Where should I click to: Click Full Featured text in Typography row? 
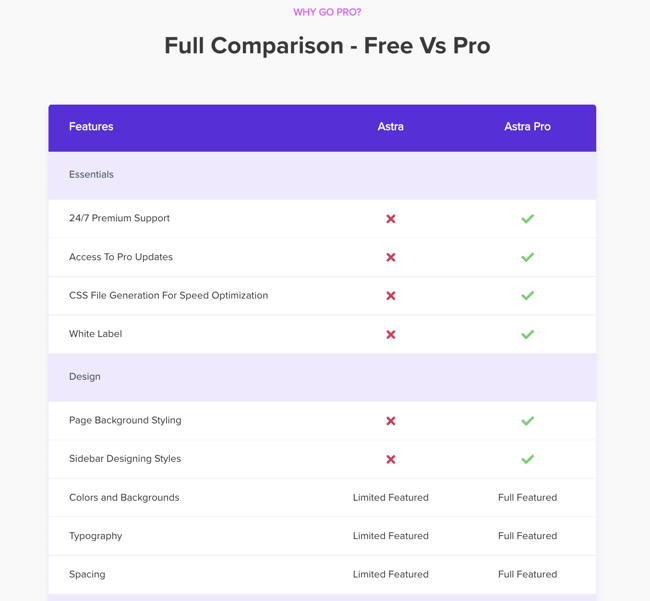click(x=527, y=536)
